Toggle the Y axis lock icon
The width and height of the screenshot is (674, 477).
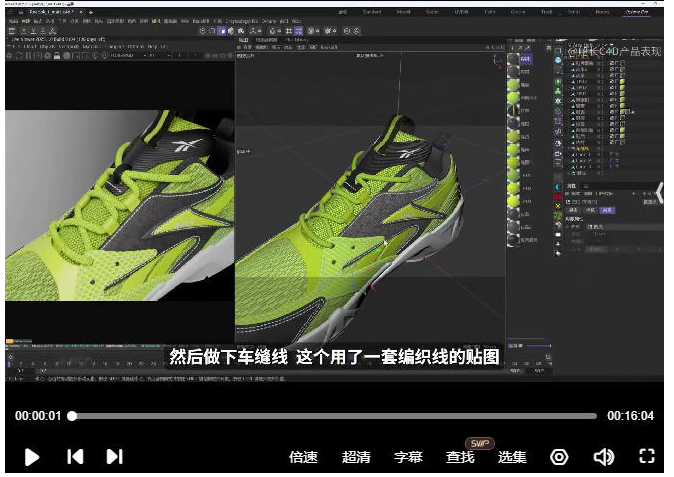tap(33, 31)
